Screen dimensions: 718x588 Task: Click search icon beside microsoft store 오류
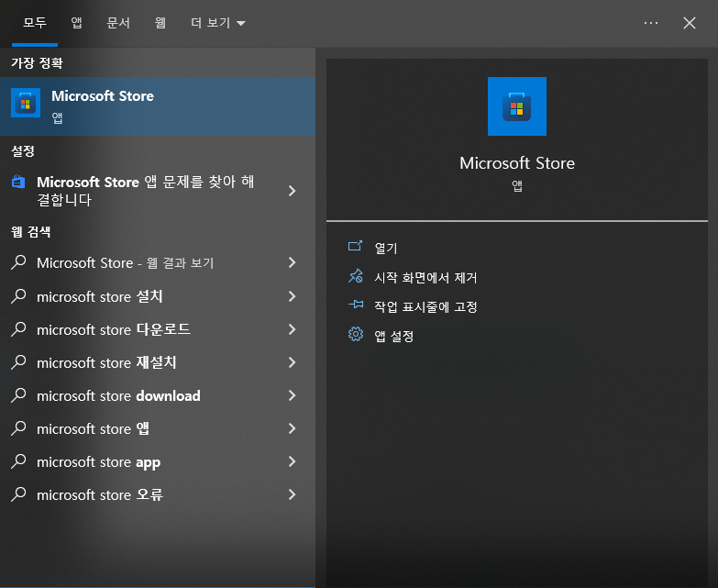click(x=18, y=494)
